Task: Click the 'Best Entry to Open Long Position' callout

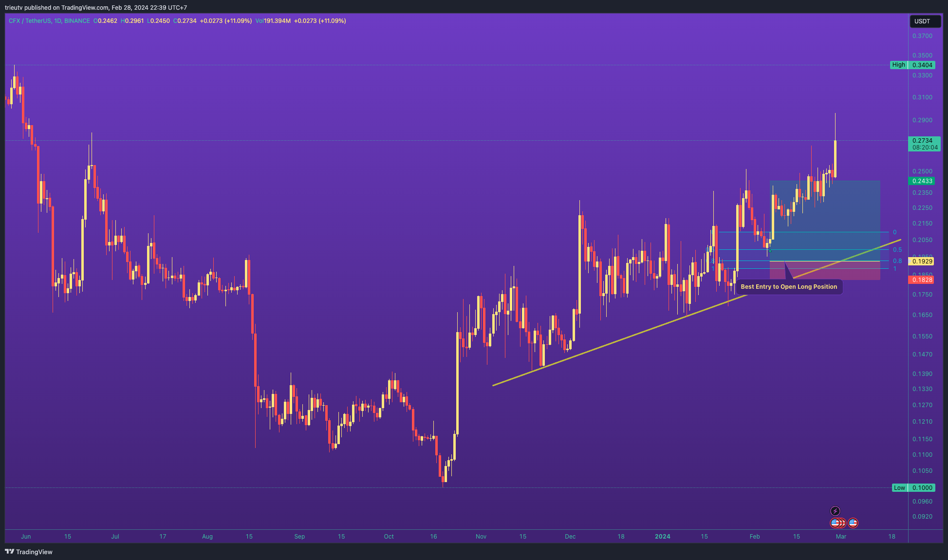Action: pos(789,287)
